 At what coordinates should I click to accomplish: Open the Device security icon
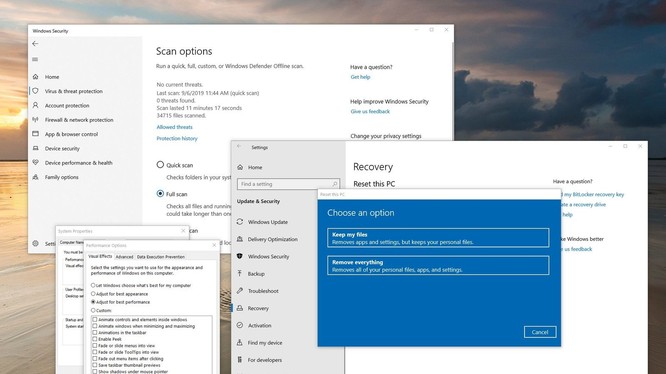tap(36, 148)
